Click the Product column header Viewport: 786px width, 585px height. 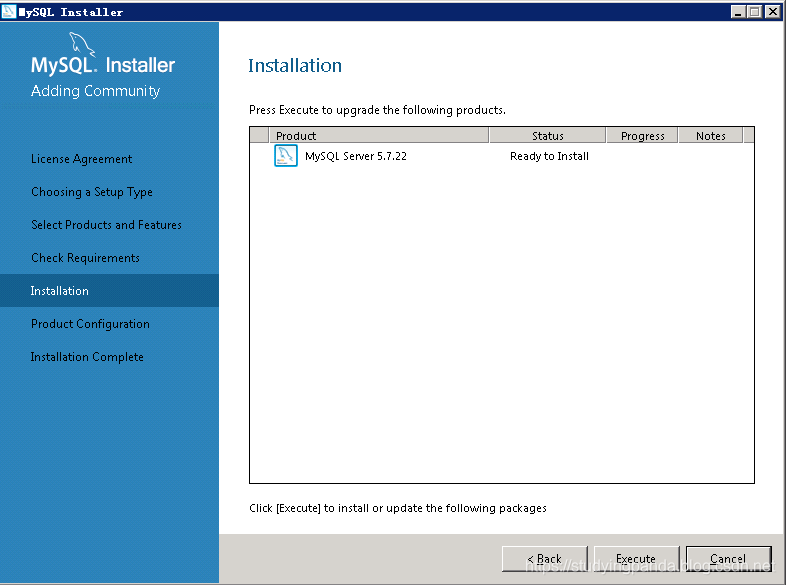[378, 135]
